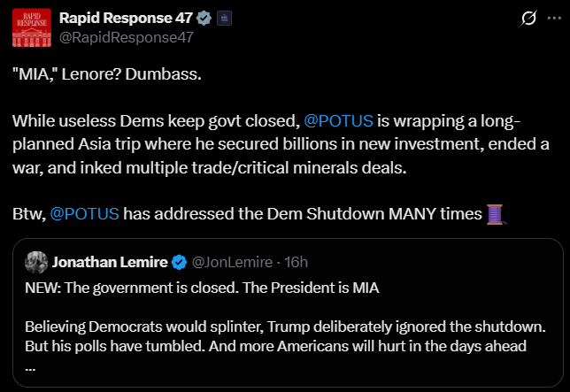The height and width of the screenshot is (392, 570).
Task: Open Jonathan Lemire's display name
Action: click(x=110, y=262)
